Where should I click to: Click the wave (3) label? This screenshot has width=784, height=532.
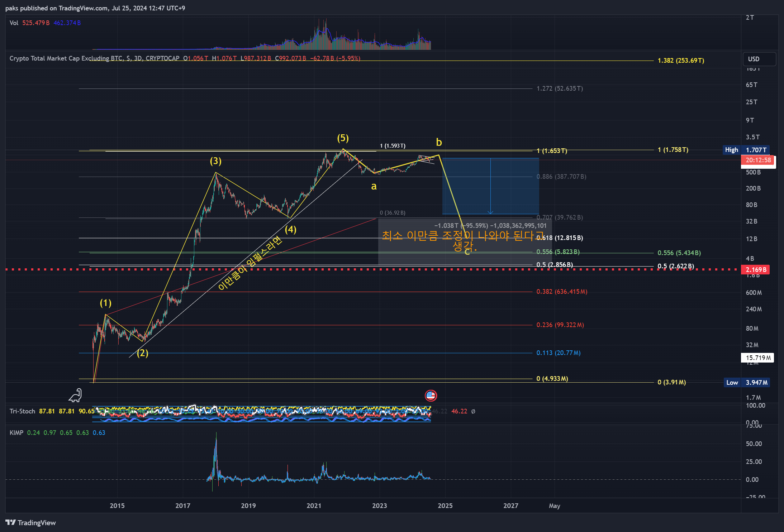215,161
